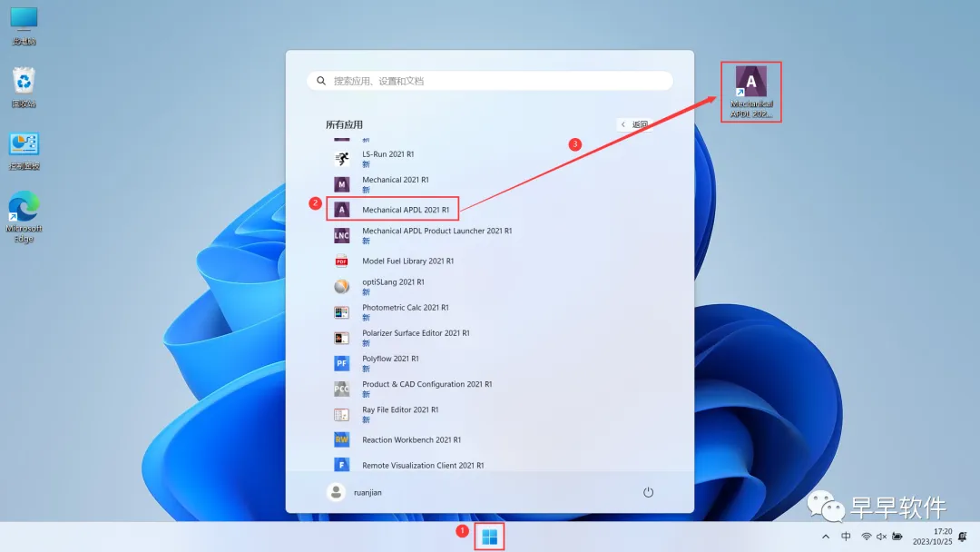Select the Control Panel desktop icon

coord(24,151)
